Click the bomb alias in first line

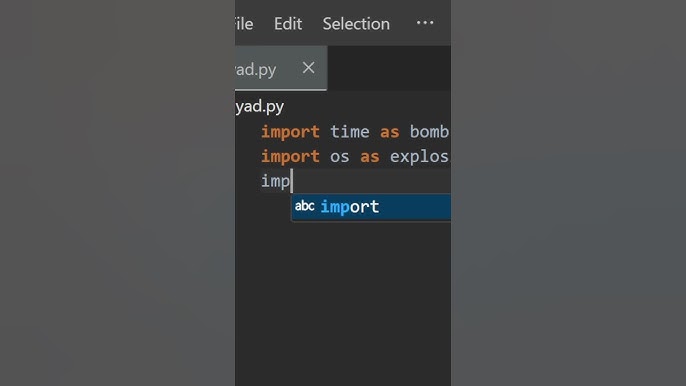(430, 132)
